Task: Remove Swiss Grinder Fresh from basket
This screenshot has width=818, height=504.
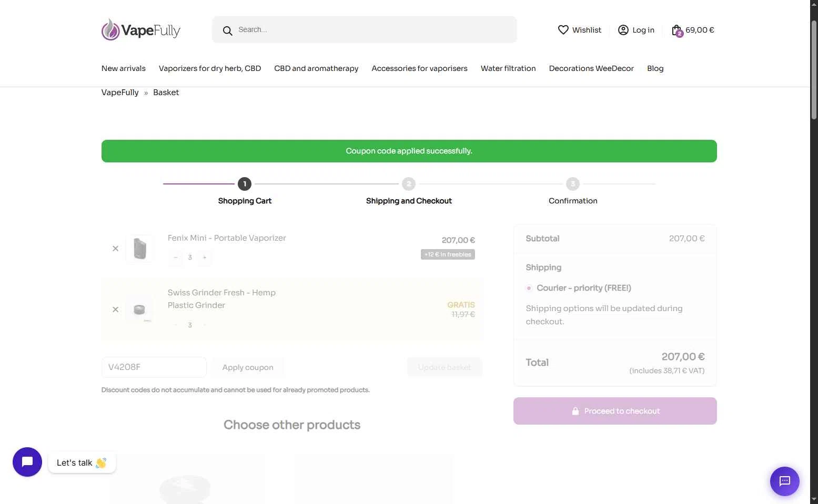Action: click(x=115, y=310)
